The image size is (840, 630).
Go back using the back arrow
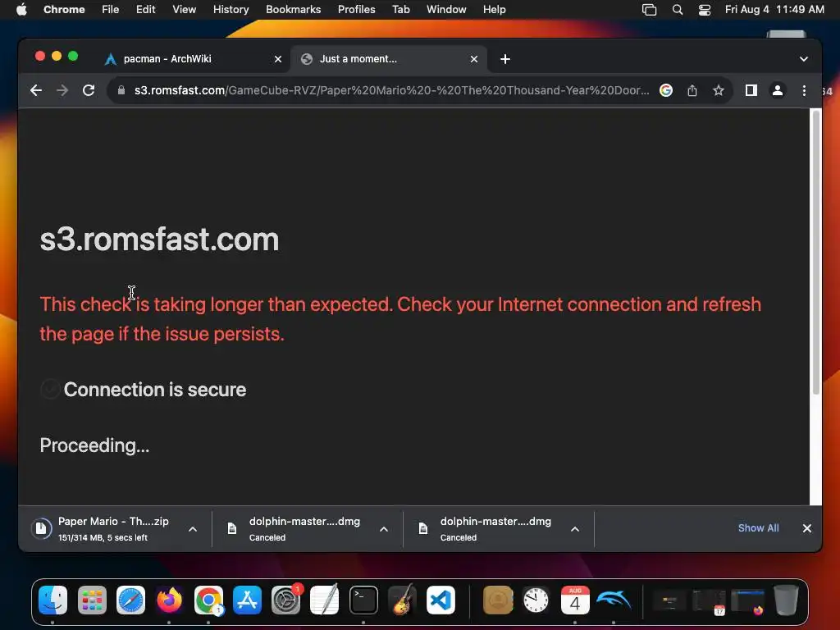click(36, 90)
